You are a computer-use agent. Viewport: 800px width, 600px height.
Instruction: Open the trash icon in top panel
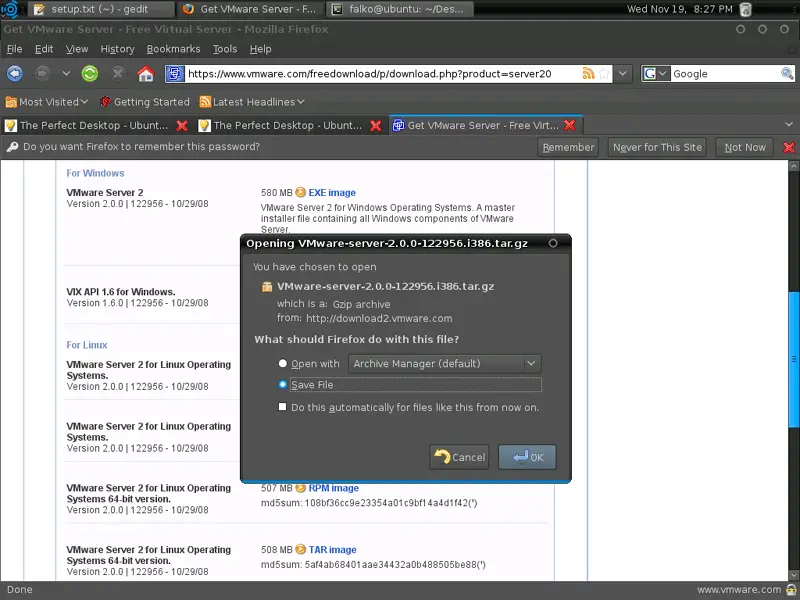click(745, 9)
